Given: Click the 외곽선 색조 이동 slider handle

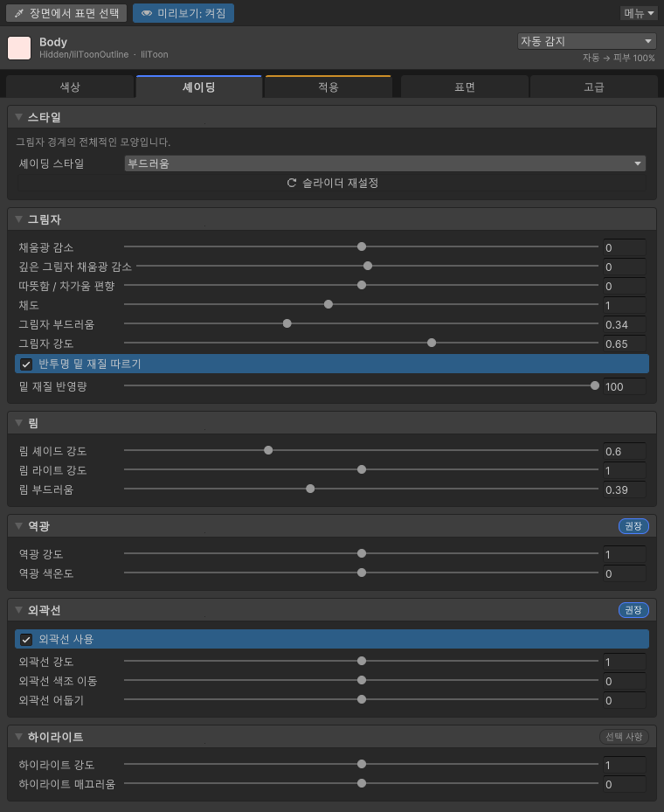Looking at the screenshot, I should (362, 681).
